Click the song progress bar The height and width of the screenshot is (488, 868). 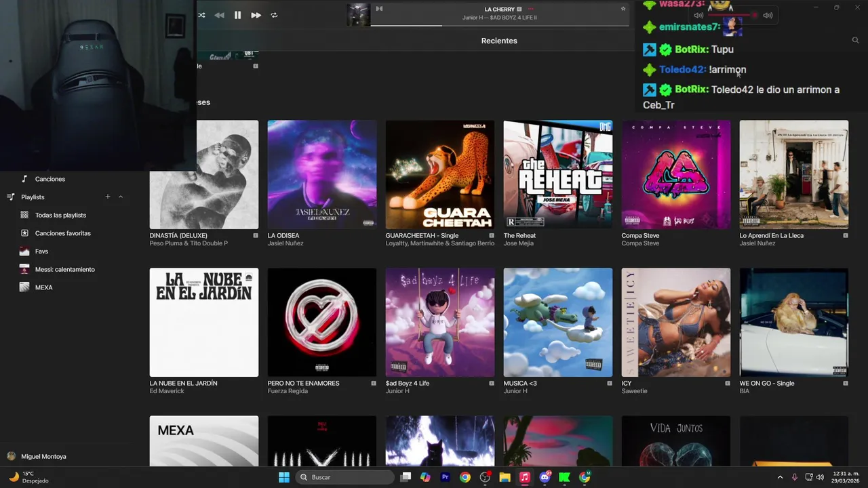click(501, 26)
